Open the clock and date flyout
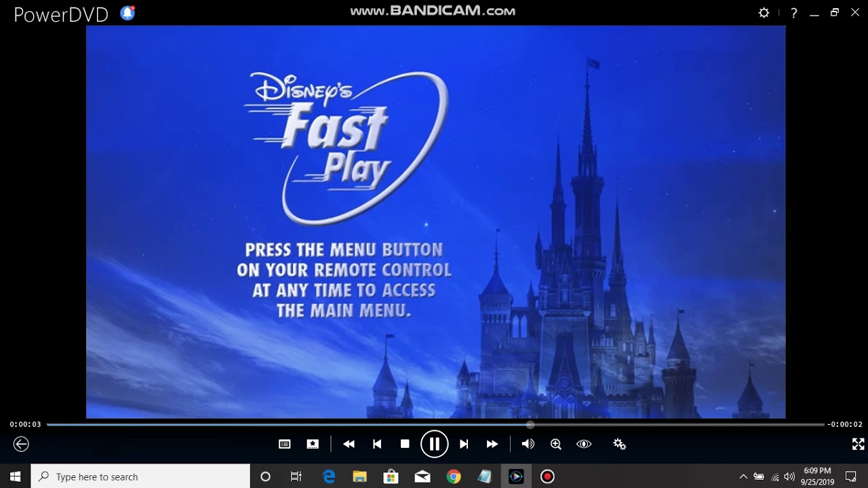This screenshot has height=488, width=868. 817,476
